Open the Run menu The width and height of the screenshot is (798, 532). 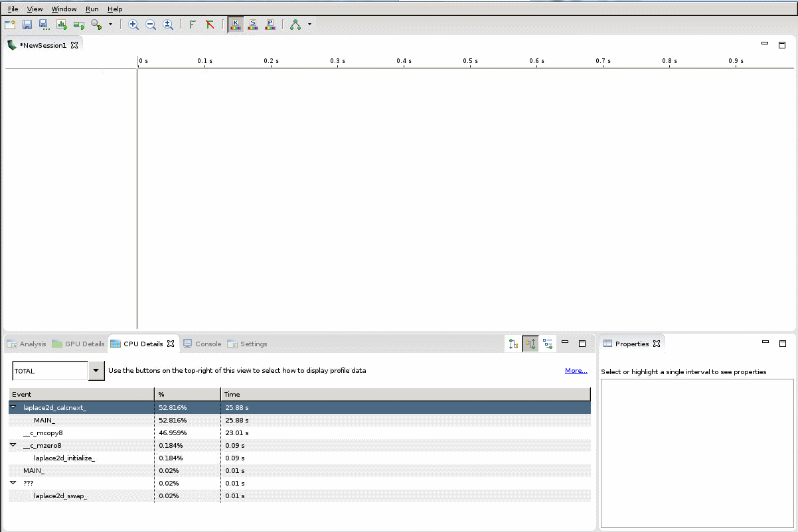[92, 9]
